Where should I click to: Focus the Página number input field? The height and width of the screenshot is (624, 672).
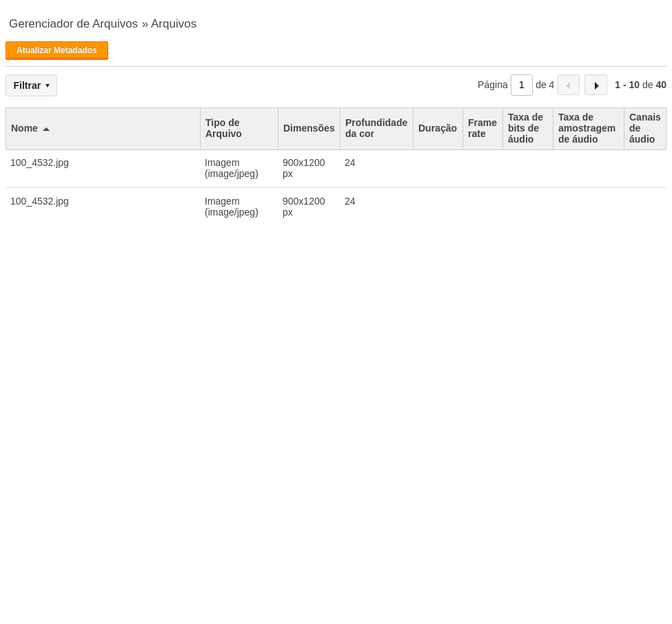[522, 85]
